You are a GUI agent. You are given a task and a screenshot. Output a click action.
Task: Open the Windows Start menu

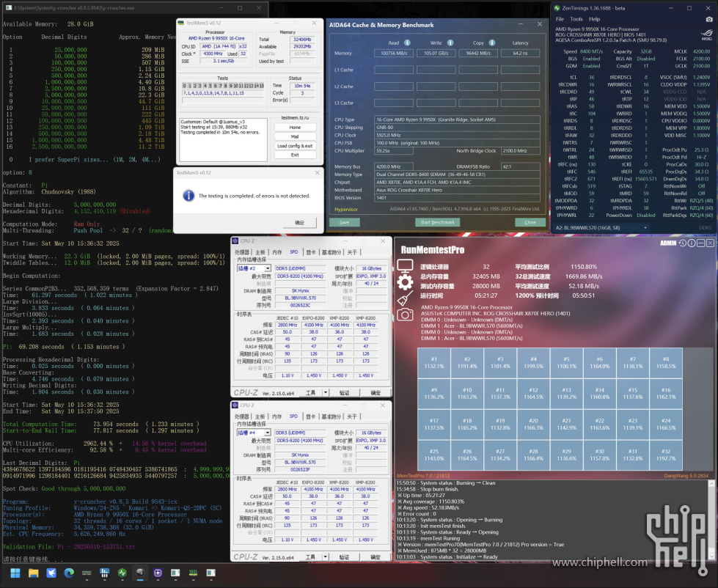click(x=15, y=573)
